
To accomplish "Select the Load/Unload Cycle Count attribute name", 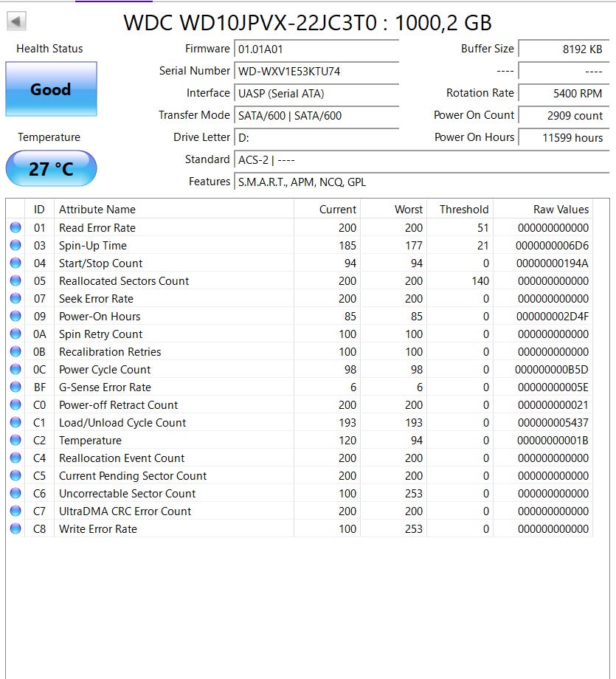I will [x=122, y=423].
